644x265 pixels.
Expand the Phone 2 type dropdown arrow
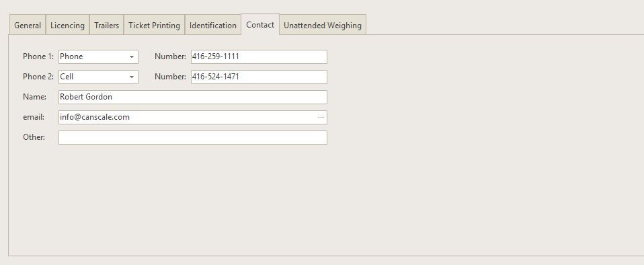pos(132,77)
